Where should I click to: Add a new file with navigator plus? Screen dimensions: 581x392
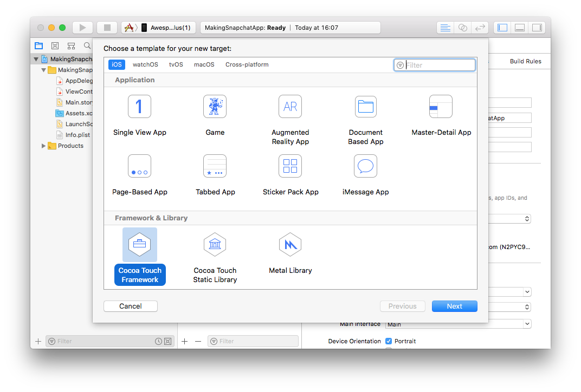point(38,341)
